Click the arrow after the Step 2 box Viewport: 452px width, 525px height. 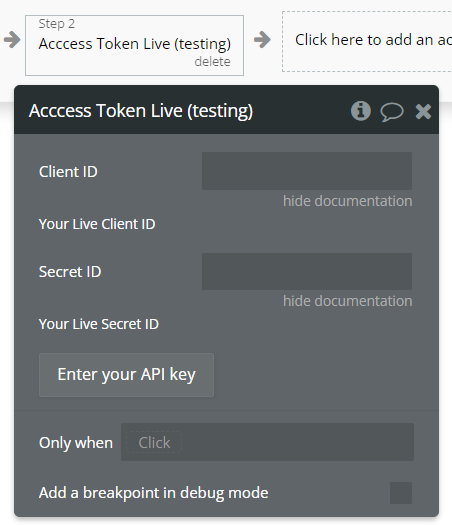262,40
